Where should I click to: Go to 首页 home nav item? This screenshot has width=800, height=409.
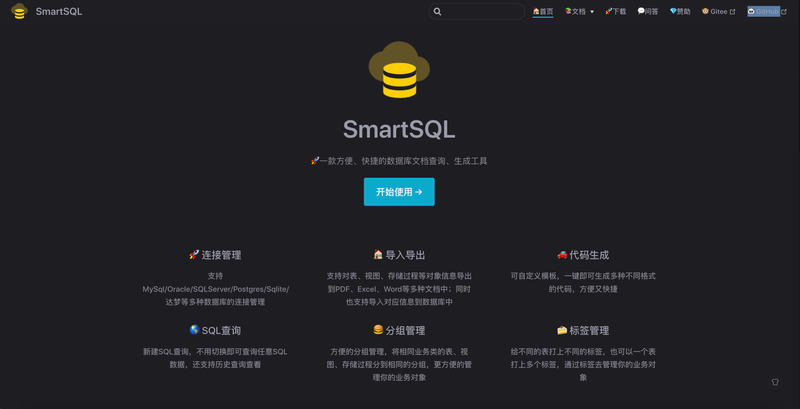(x=543, y=11)
